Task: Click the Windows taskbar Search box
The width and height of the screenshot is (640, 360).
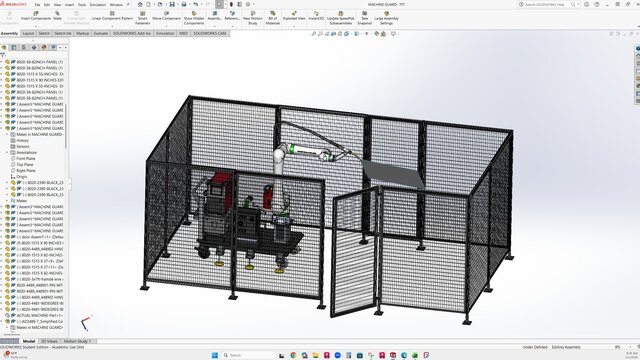Action: click(248, 355)
